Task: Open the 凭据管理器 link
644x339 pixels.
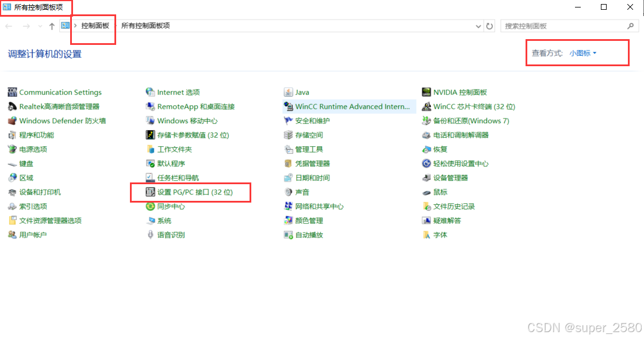Action: click(x=313, y=163)
